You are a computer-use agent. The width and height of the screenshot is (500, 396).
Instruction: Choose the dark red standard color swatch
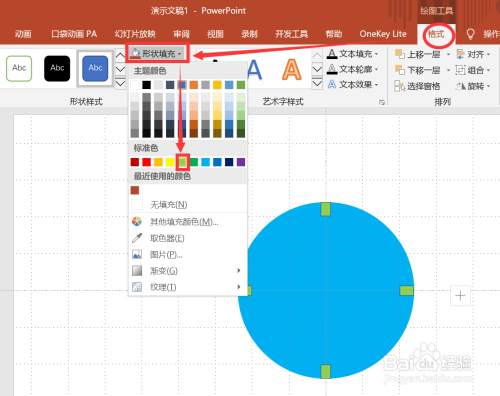click(135, 162)
